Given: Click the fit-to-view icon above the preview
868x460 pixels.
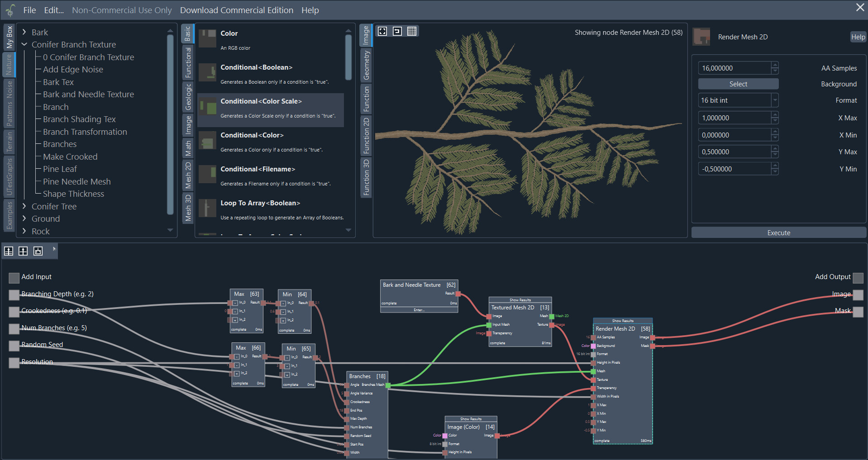Looking at the screenshot, I should (382, 31).
